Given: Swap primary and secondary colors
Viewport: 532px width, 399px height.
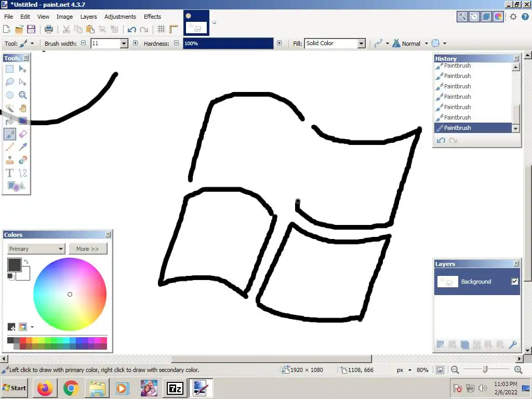Looking at the screenshot, I should coord(26,262).
